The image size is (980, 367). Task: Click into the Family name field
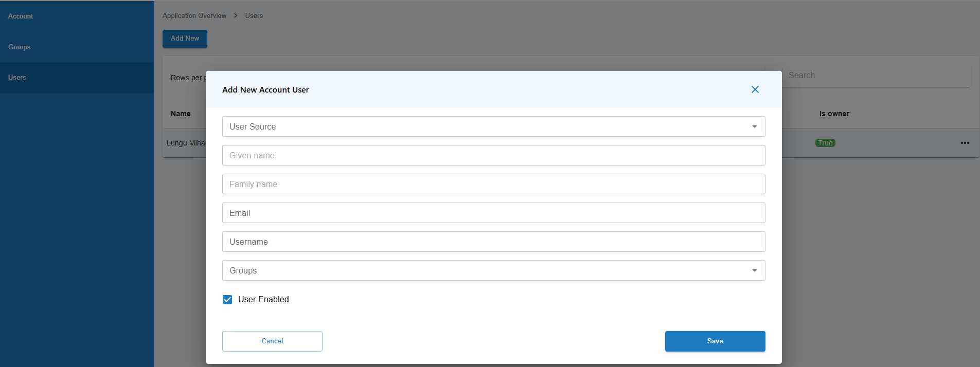(493, 184)
